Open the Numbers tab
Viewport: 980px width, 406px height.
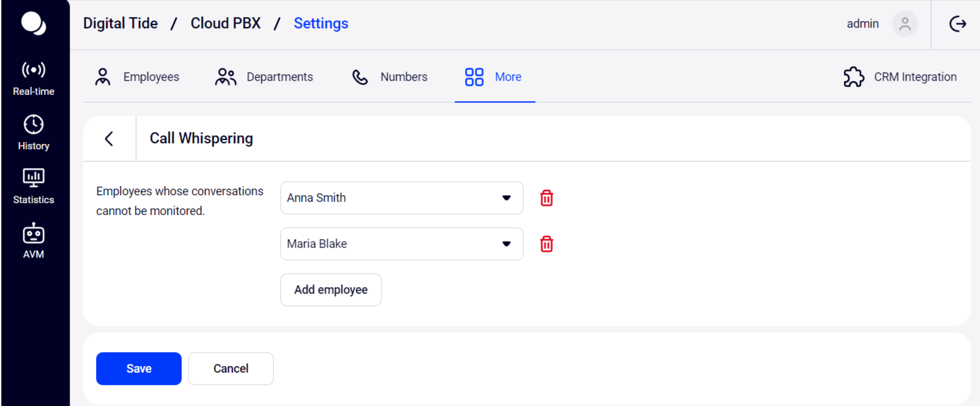[x=389, y=77]
